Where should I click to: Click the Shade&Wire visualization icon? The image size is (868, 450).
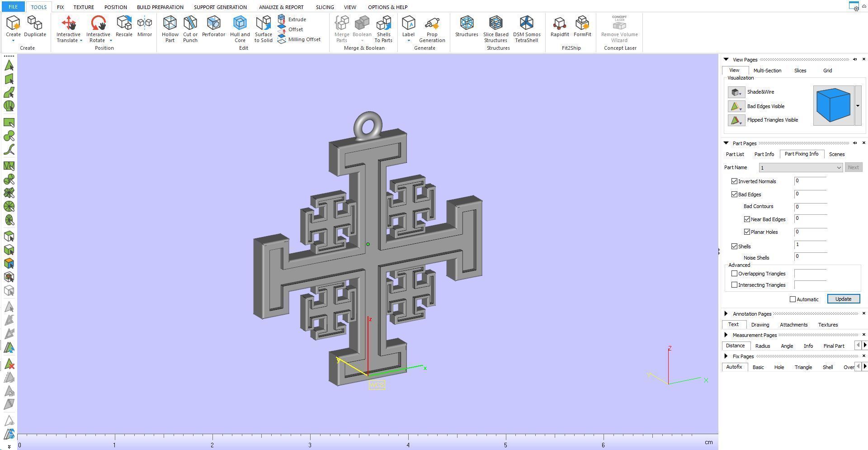(x=736, y=92)
